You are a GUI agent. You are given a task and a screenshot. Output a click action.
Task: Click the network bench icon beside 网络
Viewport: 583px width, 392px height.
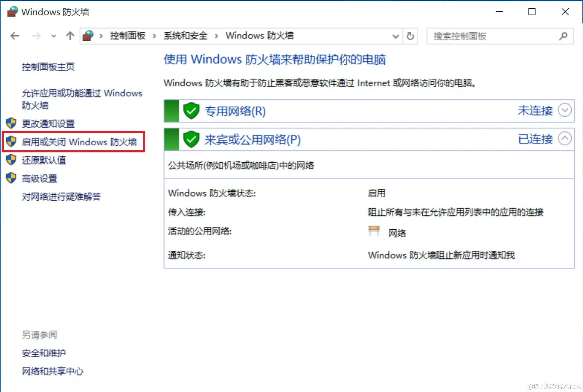click(374, 231)
